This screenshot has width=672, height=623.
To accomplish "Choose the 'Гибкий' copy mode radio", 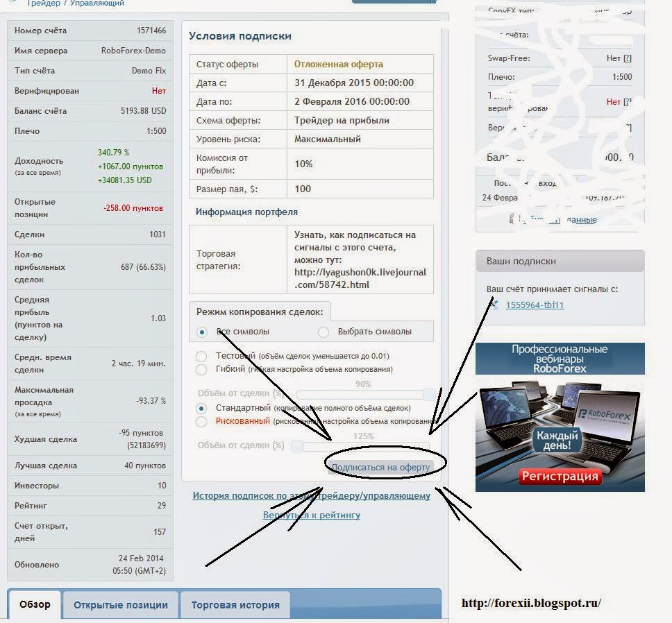I will [x=201, y=370].
